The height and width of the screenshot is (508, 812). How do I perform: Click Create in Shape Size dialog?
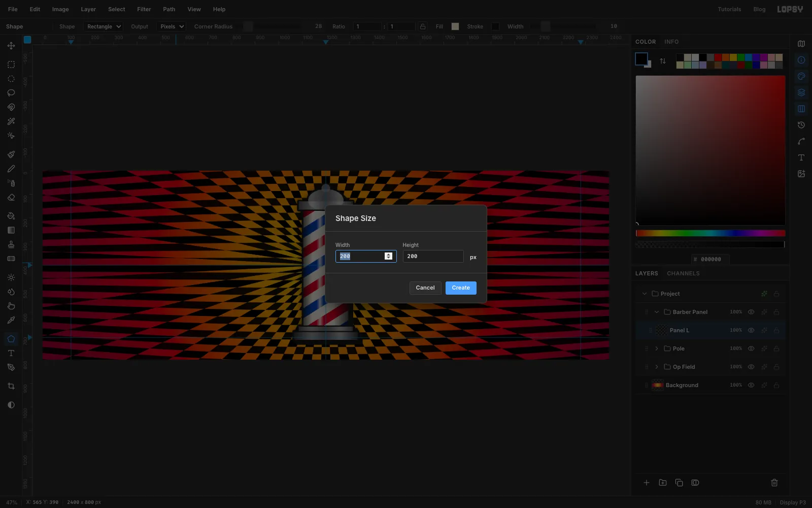(x=461, y=288)
